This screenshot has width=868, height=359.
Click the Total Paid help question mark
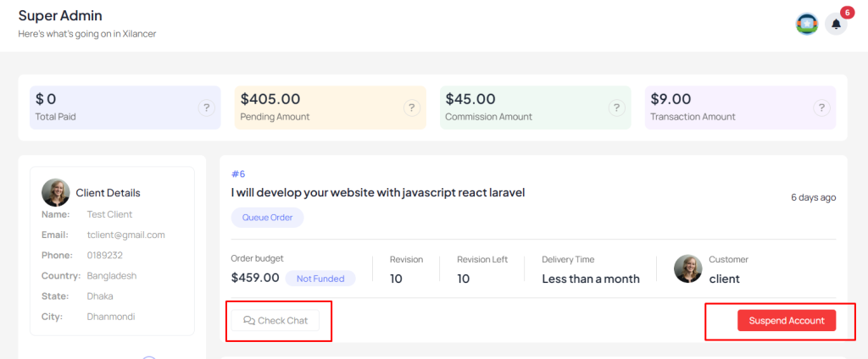[x=207, y=108]
